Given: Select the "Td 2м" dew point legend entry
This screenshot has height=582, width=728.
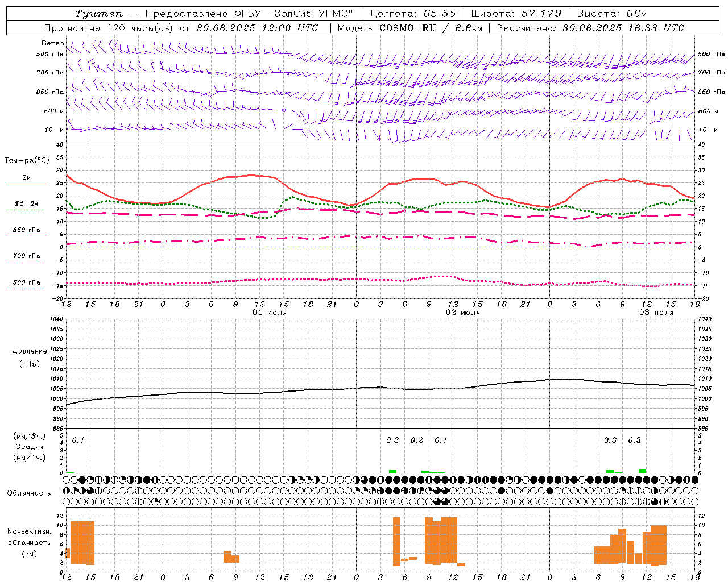Looking at the screenshot, I should [x=26, y=203].
